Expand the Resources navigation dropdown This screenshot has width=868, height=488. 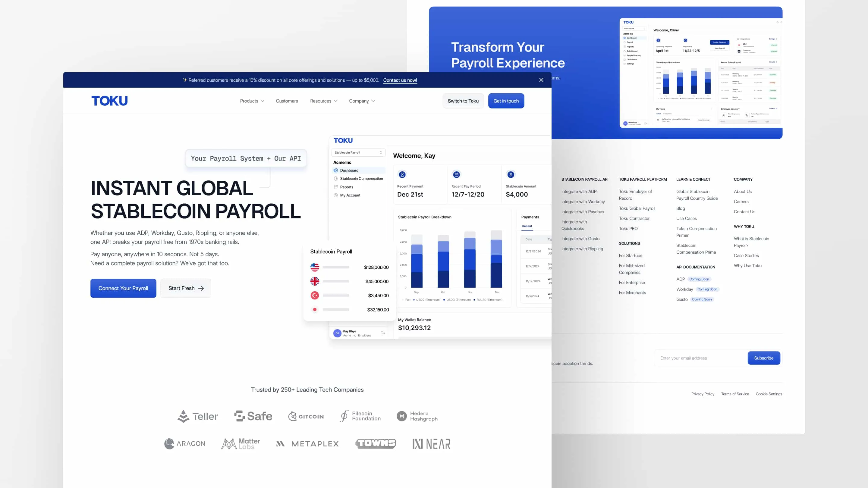[x=323, y=101]
